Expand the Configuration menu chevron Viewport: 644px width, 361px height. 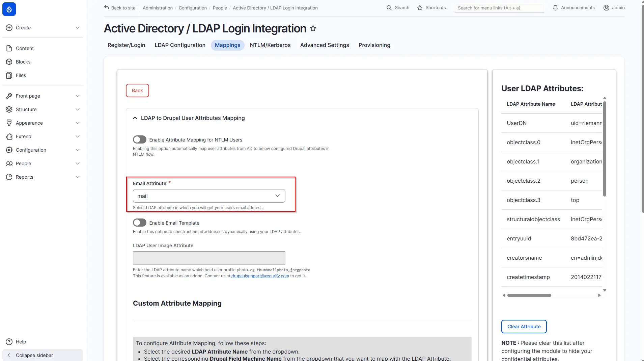[78, 150]
